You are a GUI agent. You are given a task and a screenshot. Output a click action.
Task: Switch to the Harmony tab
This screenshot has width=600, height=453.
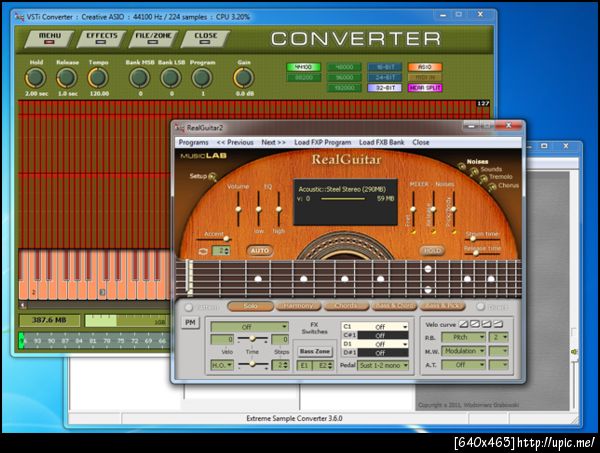[x=298, y=306]
